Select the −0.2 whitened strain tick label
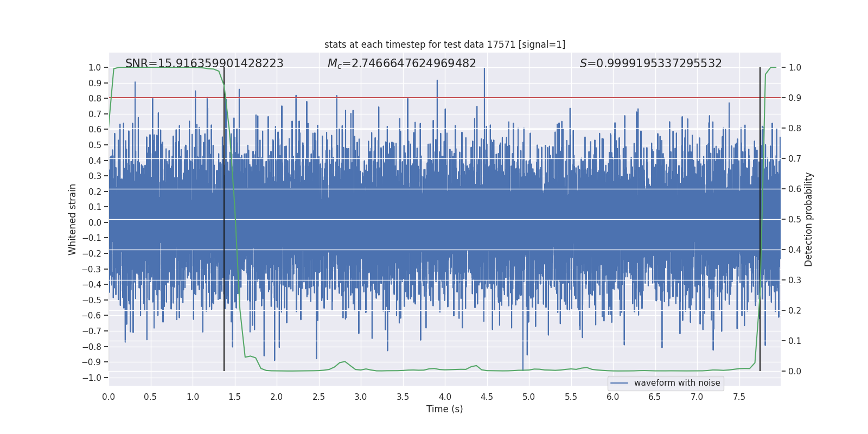 click(x=93, y=253)
